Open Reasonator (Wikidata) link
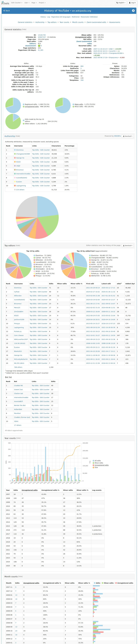 (x=89, y=17)
